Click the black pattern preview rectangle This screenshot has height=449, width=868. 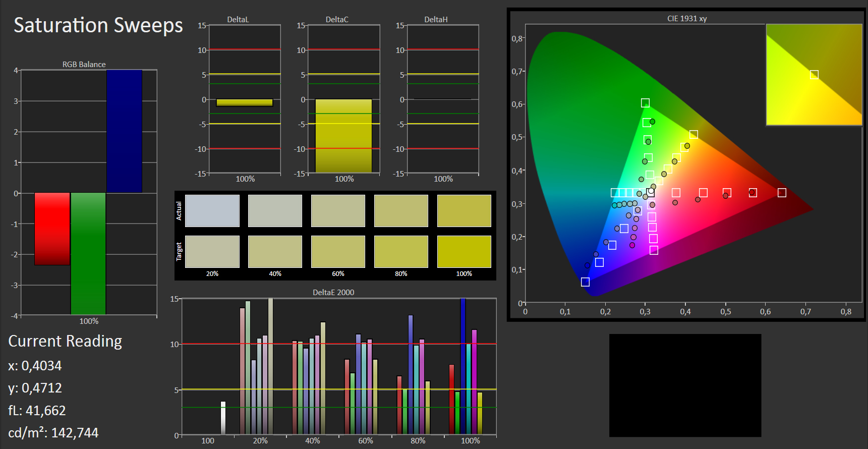pos(685,385)
